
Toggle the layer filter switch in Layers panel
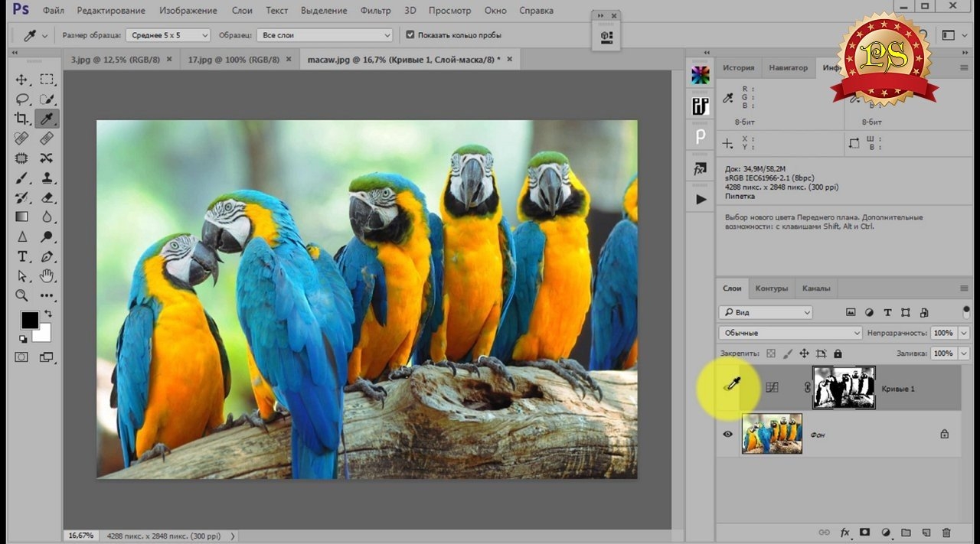(965, 312)
